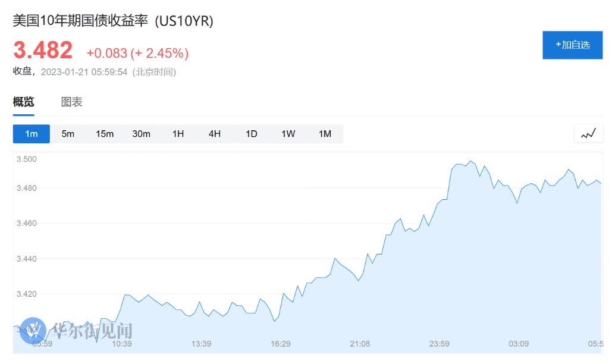Select the 5m interval
Image resolution: width=609 pixels, height=364 pixels.
68,134
